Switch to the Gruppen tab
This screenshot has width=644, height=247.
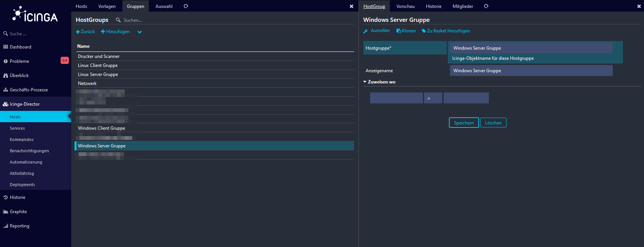[136, 6]
